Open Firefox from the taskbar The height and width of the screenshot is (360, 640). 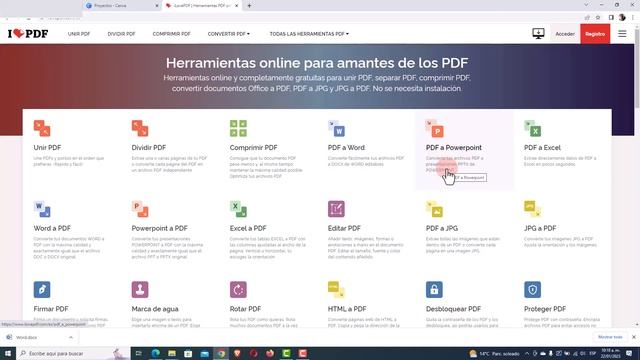pos(270,353)
